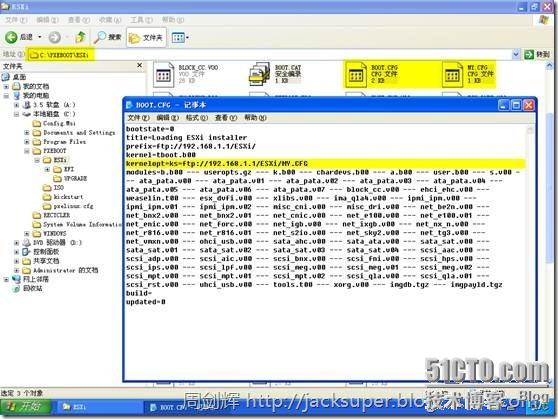Expand the WINDOWS folder node
558x419 pixels.
[x=27, y=234]
